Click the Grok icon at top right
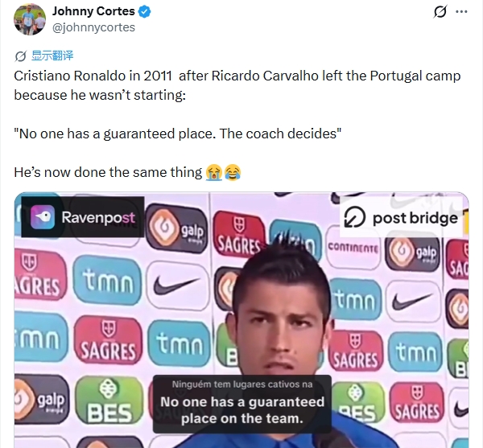Viewport: 483px width, 448px height. (x=440, y=12)
